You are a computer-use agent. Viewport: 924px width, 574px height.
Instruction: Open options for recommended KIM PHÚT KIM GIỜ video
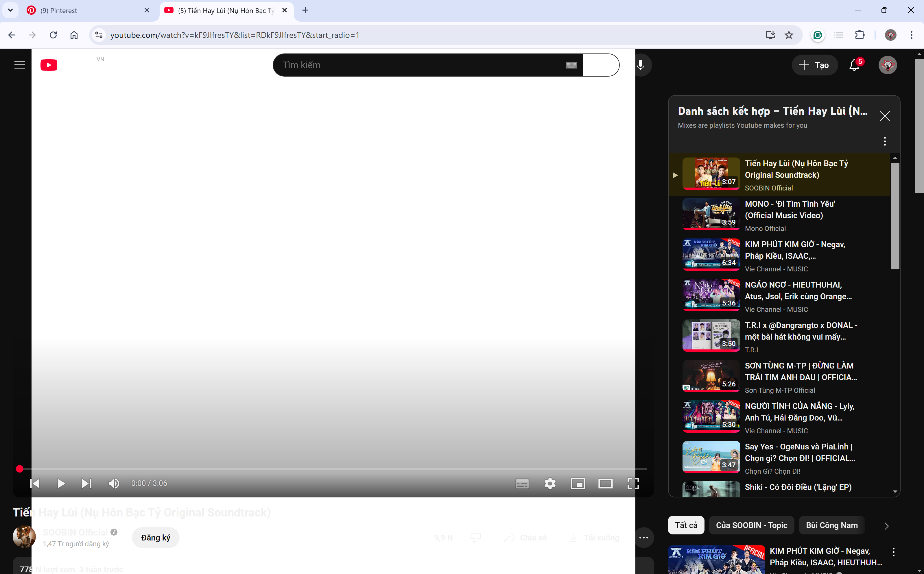[x=893, y=552]
